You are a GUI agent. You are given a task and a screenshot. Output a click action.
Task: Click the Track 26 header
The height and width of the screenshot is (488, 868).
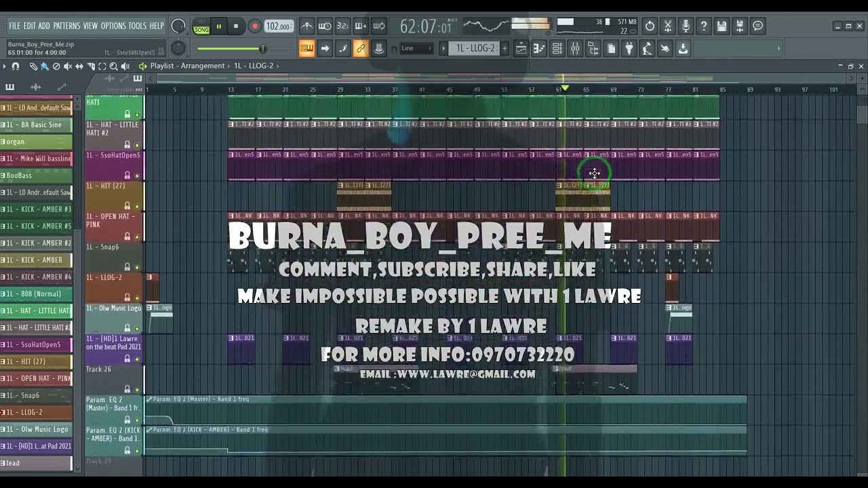coord(114,380)
